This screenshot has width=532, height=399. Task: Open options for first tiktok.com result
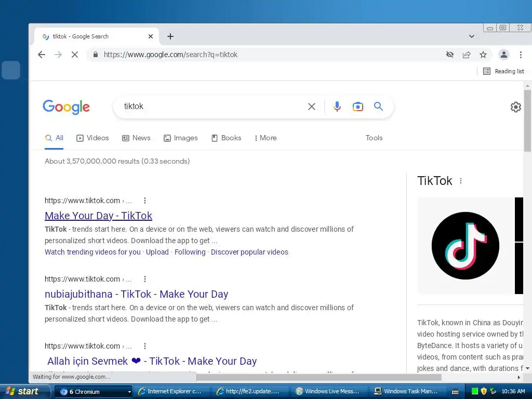145,201
